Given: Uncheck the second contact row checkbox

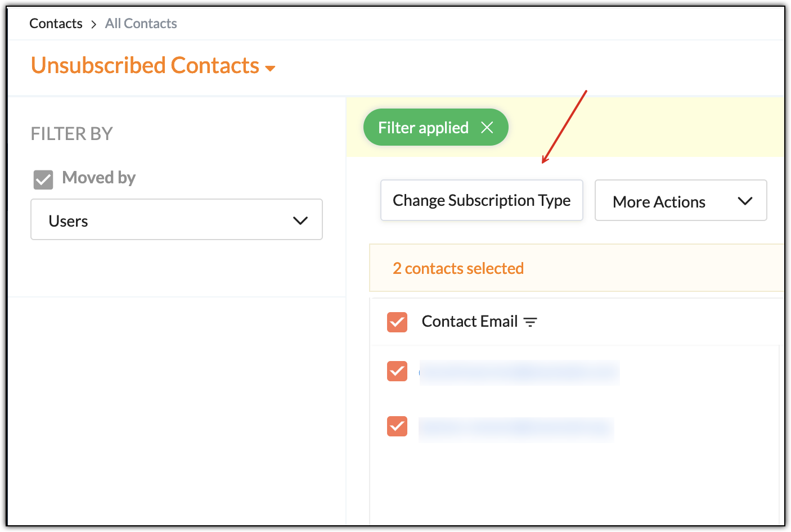Looking at the screenshot, I should tap(397, 426).
